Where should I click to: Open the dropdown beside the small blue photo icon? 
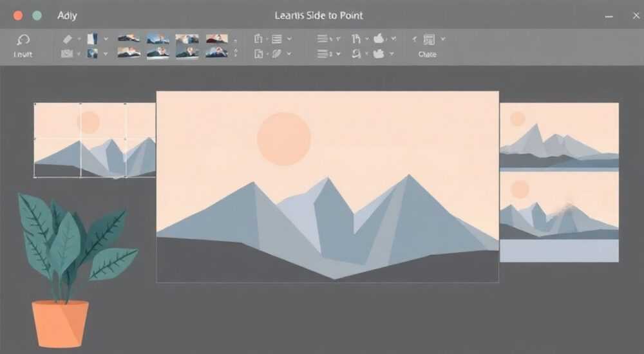pyautogui.click(x=106, y=54)
